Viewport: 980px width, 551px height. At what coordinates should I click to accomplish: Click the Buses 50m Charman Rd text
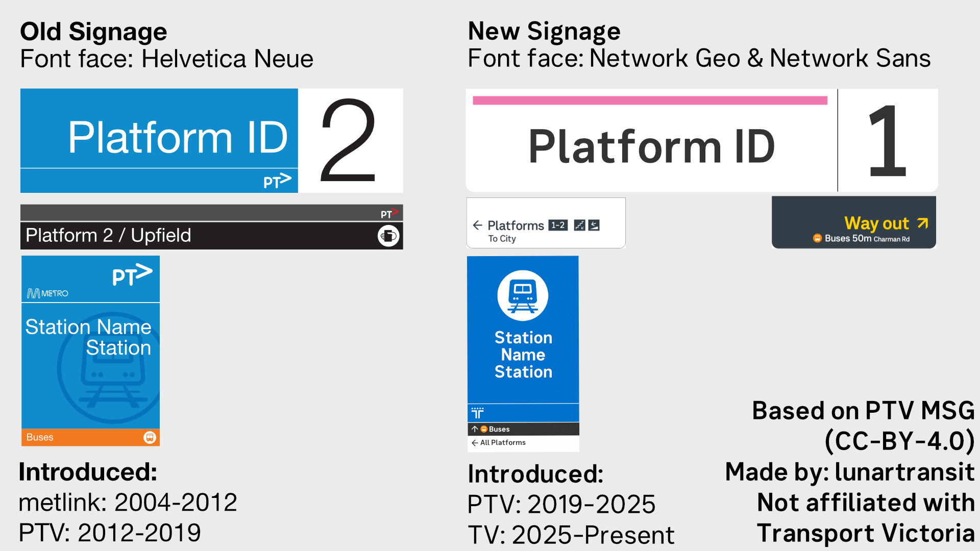click(x=867, y=238)
